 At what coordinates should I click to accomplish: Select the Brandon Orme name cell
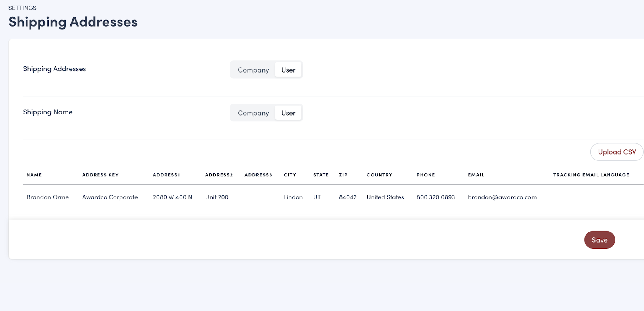pyautogui.click(x=47, y=197)
